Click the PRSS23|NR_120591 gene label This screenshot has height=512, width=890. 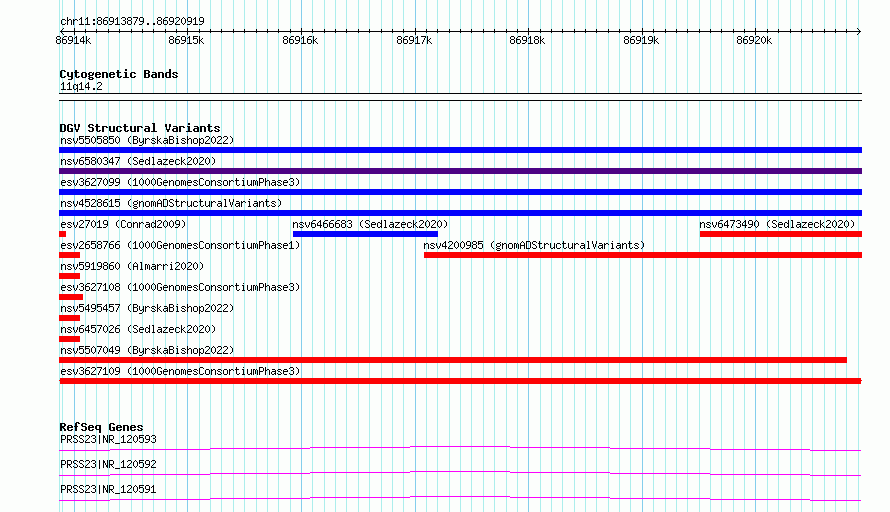tap(108, 489)
